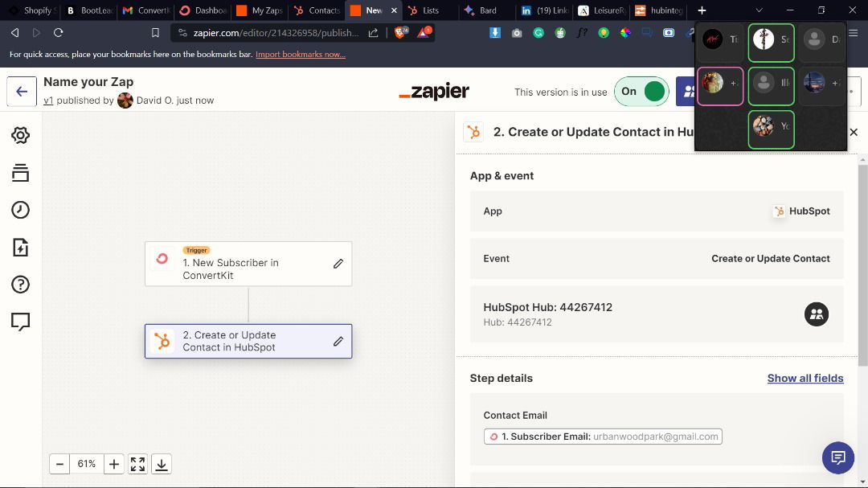Open the Zap settings gear icon

click(x=20, y=135)
